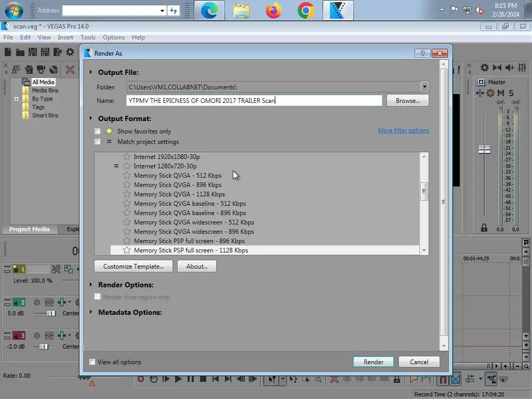Click Remove Unused Media icon in Project Media
Screen dimensions: 532x399
tap(16, 70)
